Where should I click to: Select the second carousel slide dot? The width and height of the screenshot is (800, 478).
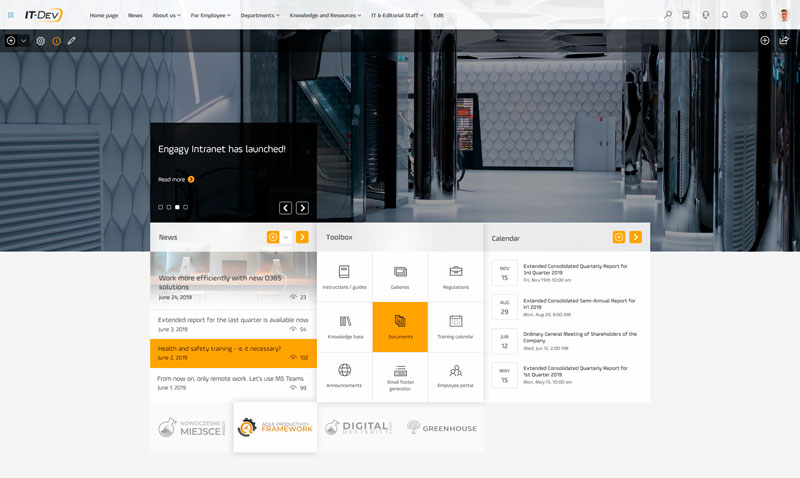coord(169,207)
